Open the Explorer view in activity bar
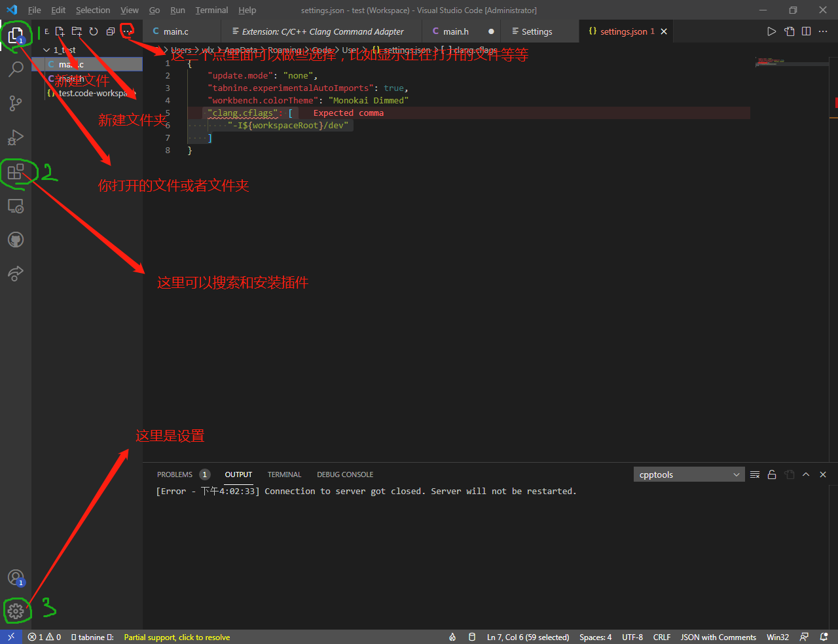Image resolution: width=838 pixels, height=644 pixels. coord(16,35)
